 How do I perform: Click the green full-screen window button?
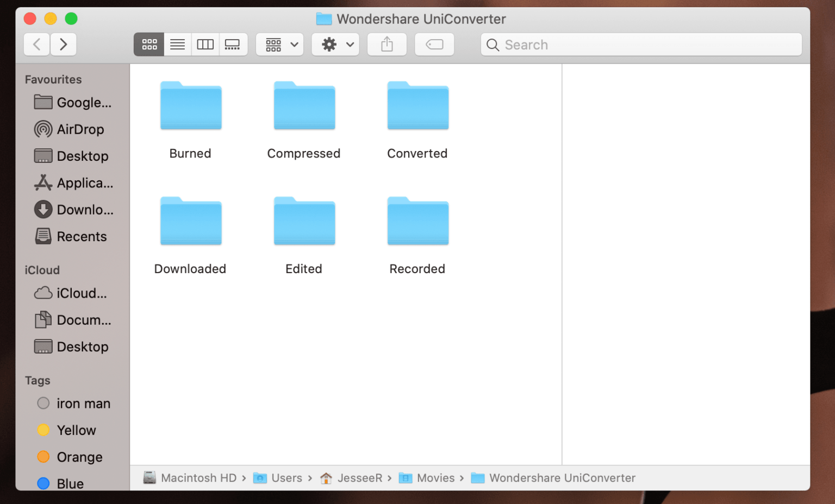71,19
